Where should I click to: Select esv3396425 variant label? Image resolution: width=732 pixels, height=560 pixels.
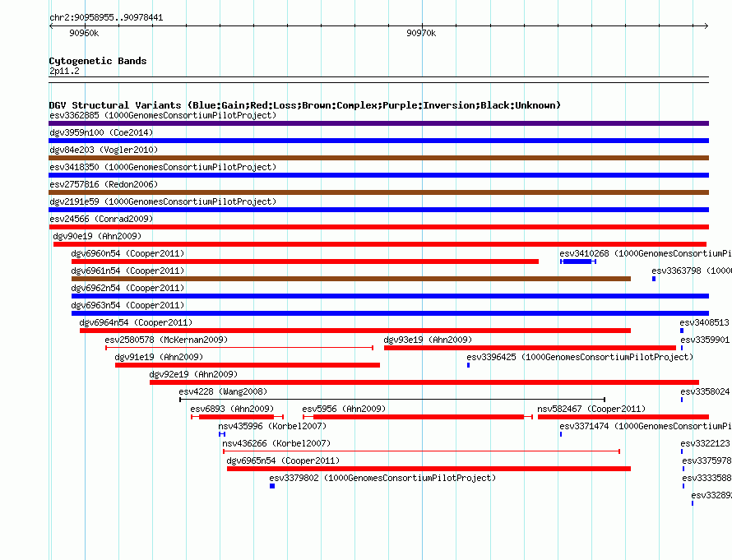(x=580, y=357)
